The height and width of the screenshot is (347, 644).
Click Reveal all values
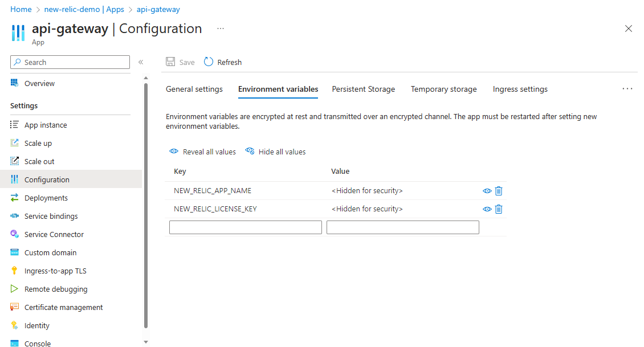coord(203,152)
